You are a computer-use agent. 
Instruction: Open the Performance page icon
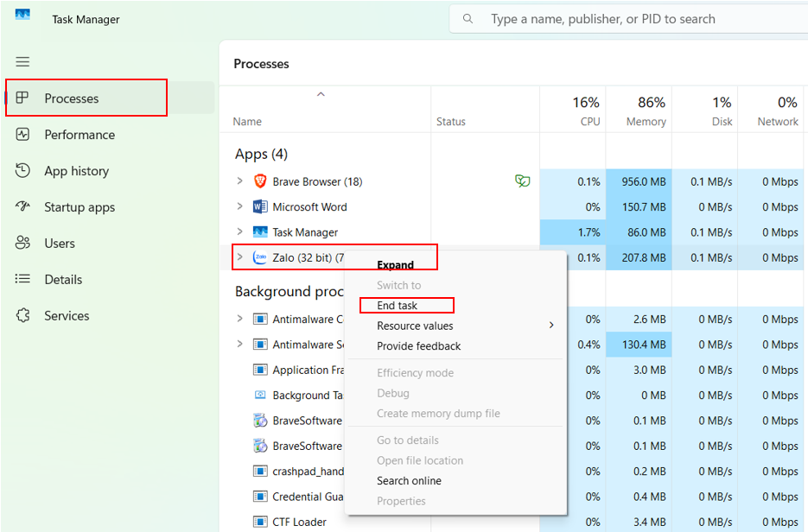click(22, 135)
